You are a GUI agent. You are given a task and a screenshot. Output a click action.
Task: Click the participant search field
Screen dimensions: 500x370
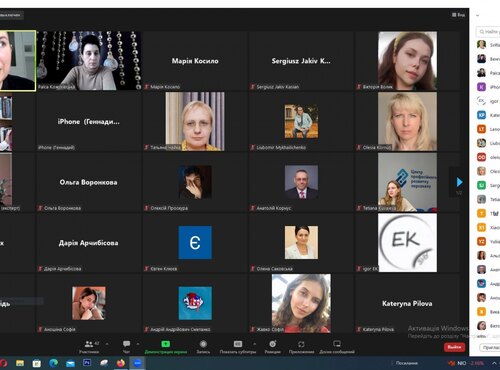[x=489, y=31]
